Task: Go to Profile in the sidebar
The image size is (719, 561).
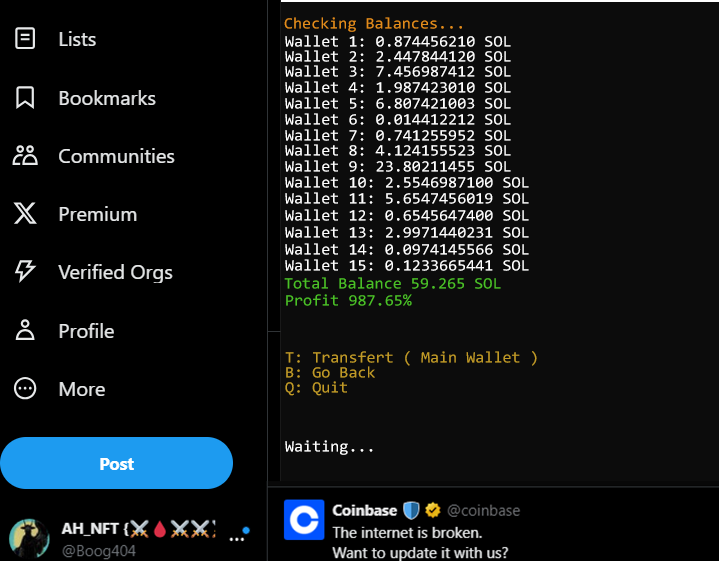Action: (x=86, y=331)
